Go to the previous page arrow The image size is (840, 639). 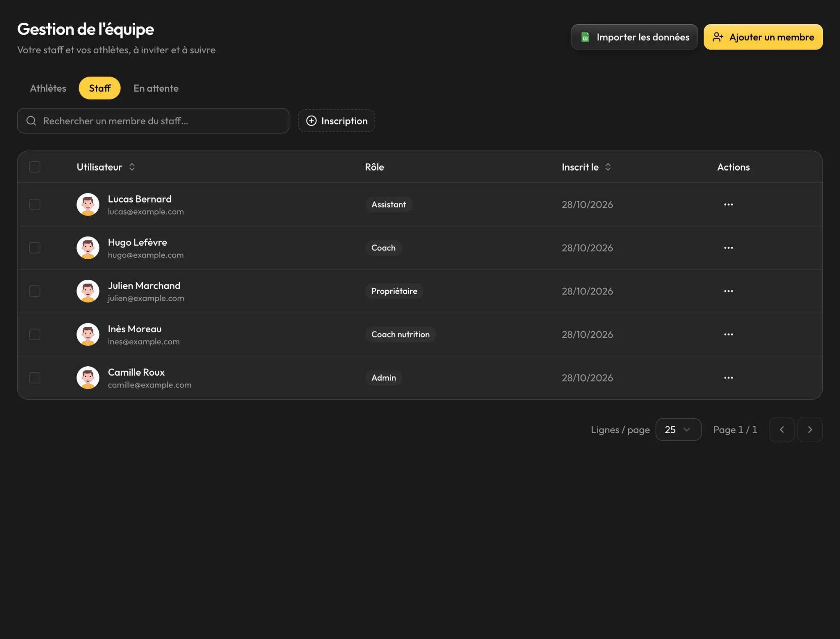tap(782, 429)
